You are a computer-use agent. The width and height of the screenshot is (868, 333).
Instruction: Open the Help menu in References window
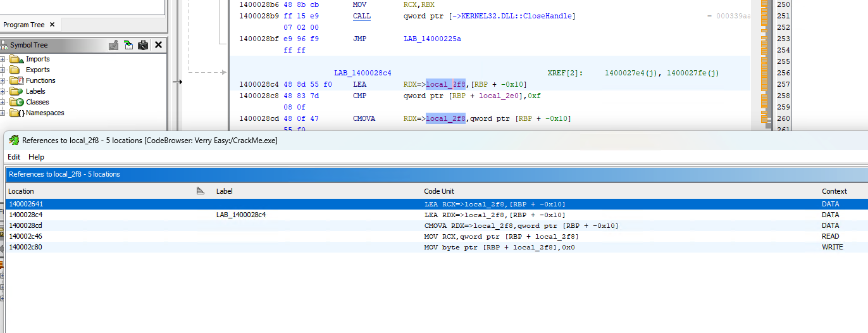[37, 156]
